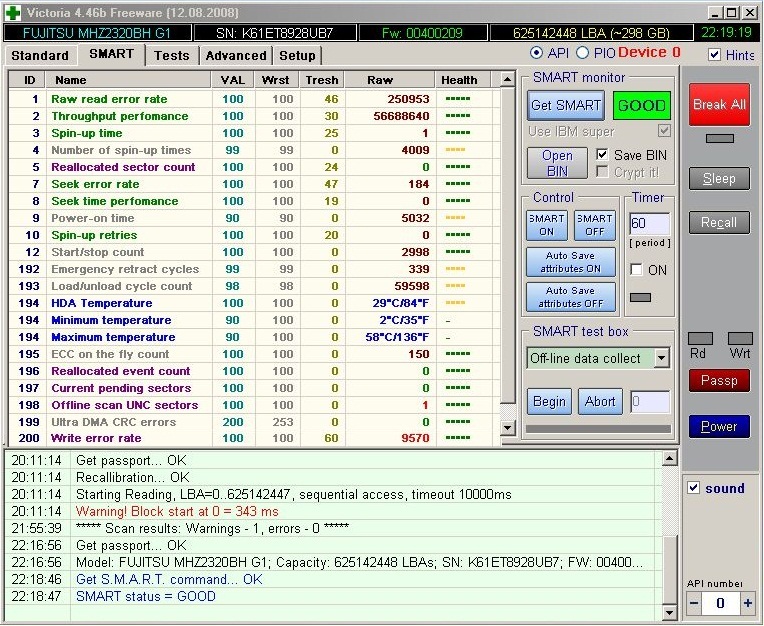Enable the Timer ON checkbox
764x626 pixels.
tap(636, 269)
